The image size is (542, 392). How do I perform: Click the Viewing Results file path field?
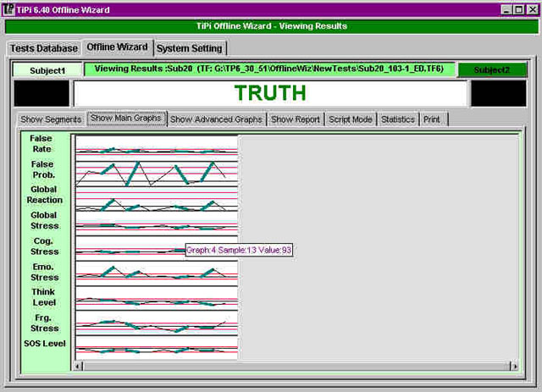point(274,69)
